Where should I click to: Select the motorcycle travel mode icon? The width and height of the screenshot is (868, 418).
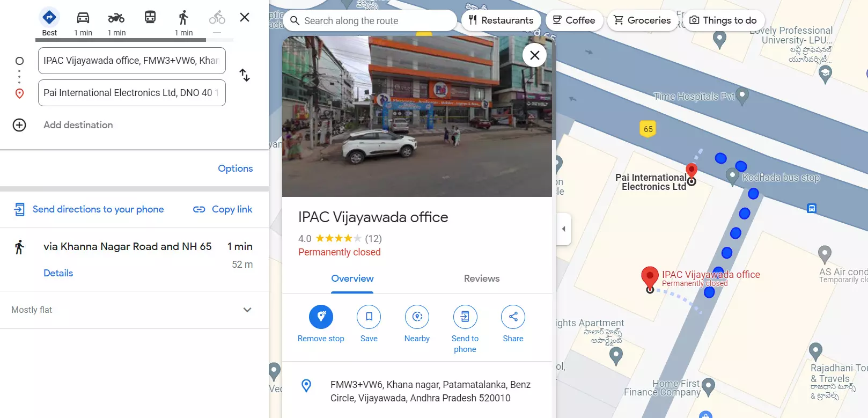(116, 18)
